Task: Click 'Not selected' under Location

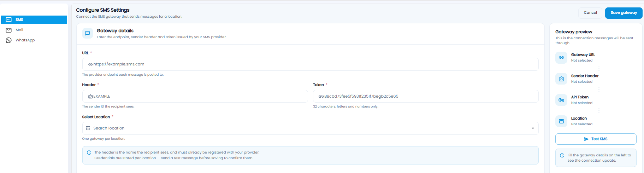Action: click(x=581, y=124)
